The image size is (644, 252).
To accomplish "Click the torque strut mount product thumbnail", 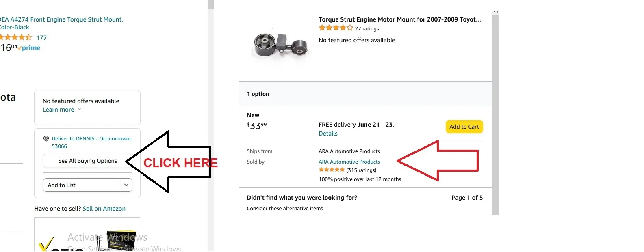I will (x=280, y=45).
